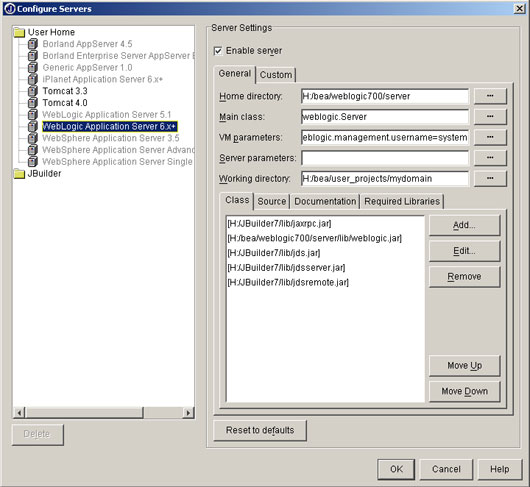The image size is (530, 487).
Task: Select the User Home tree node
Action: pyautogui.click(x=51, y=32)
